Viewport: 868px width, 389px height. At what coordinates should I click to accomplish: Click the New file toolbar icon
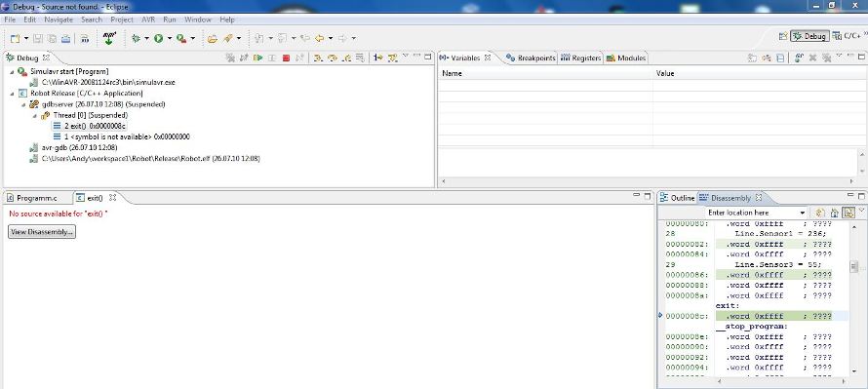tap(15, 38)
